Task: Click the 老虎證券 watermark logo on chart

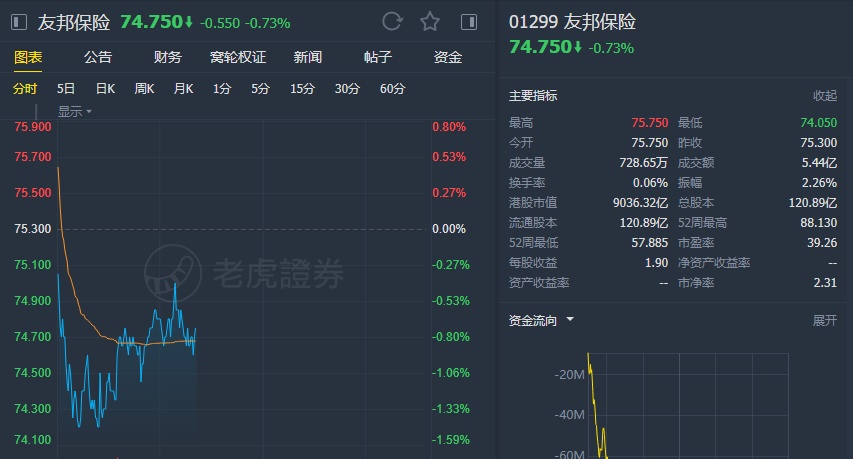Action: [245, 271]
